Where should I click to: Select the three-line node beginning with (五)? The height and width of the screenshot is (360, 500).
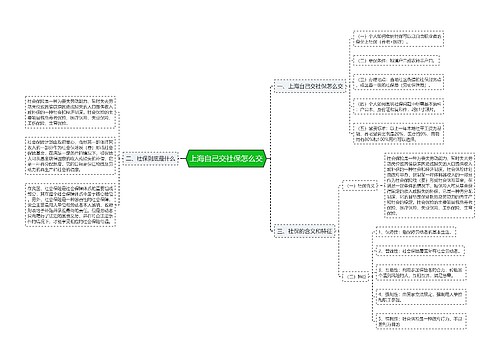point(398,134)
